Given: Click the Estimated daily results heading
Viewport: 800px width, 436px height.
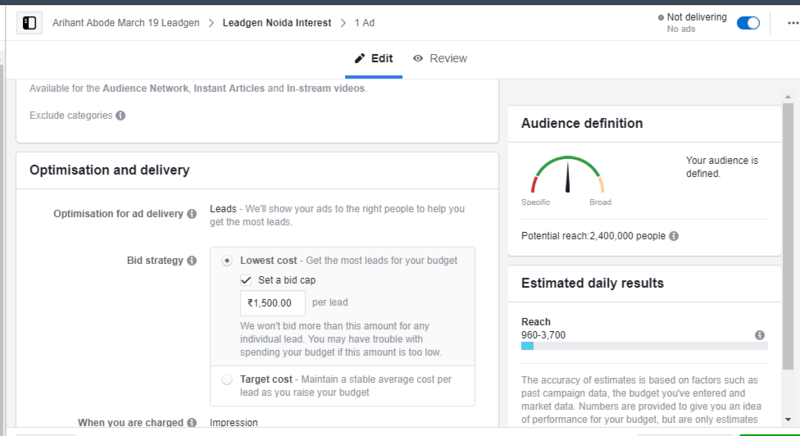Looking at the screenshot, I should 592,283.
